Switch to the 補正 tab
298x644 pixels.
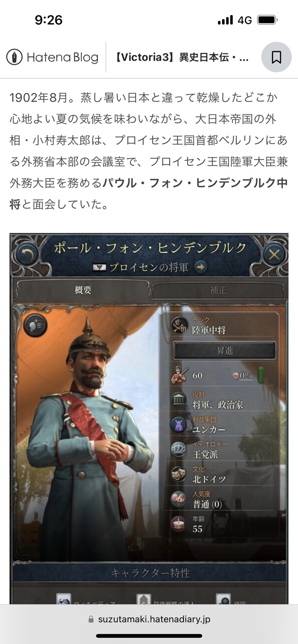click(x=218, y=290)
